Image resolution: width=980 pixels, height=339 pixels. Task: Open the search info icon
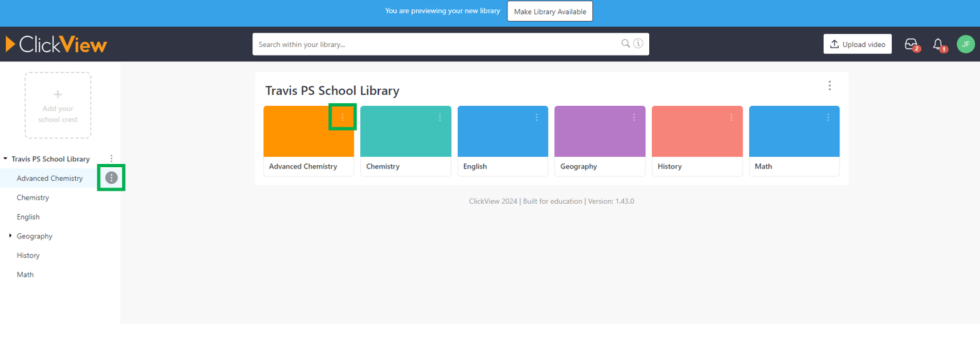pos(638,44)
